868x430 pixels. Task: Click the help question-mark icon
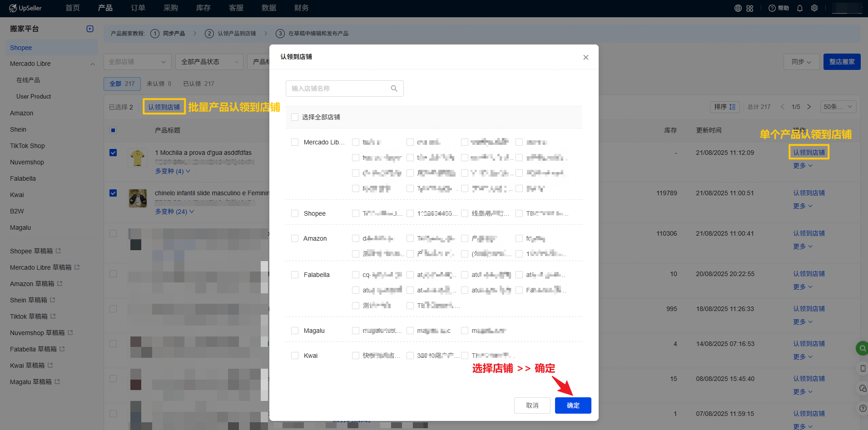click(772, 8)
